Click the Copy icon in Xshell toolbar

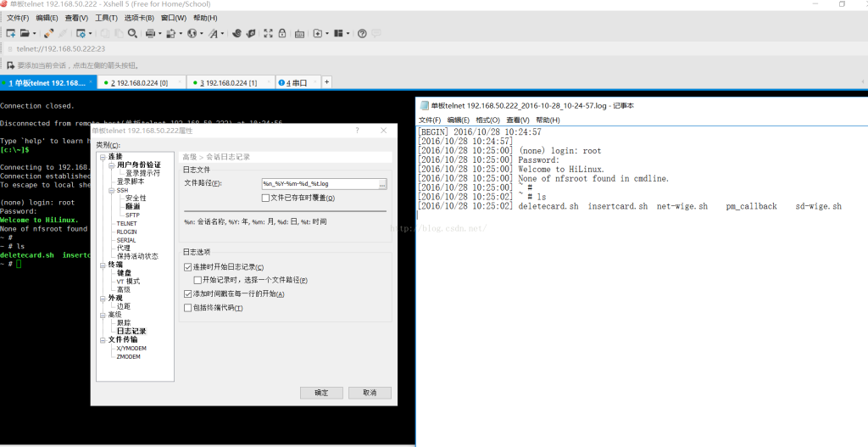[104, 33]
